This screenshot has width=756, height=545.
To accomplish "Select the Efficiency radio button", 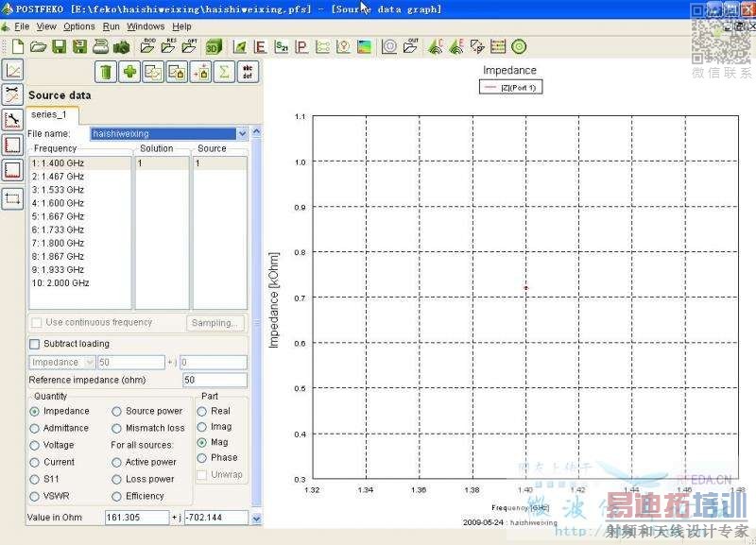I will [x=116, y=496].
